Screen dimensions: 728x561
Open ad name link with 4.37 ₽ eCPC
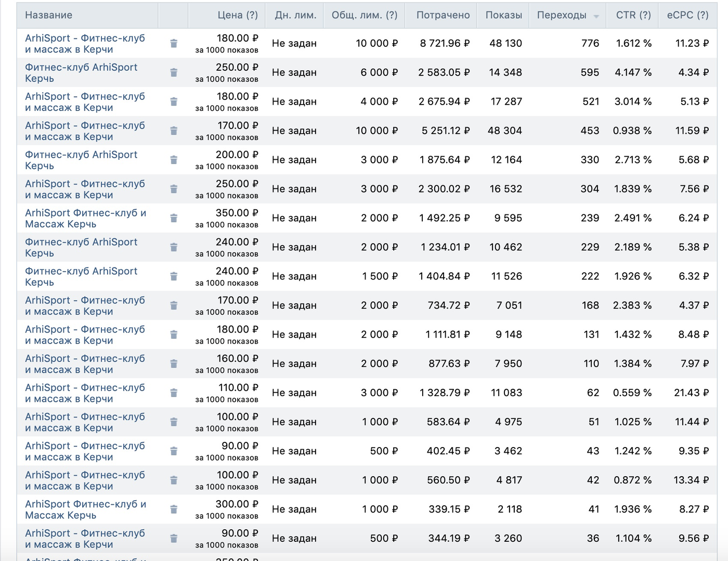(85, 306)
